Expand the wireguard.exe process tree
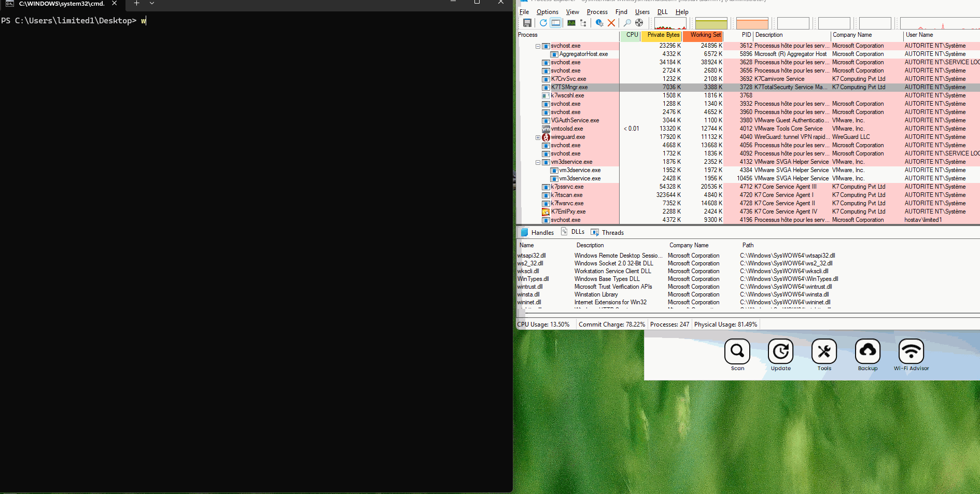The width and height of the screenshot is (980, 494). [x=538, y=137]
